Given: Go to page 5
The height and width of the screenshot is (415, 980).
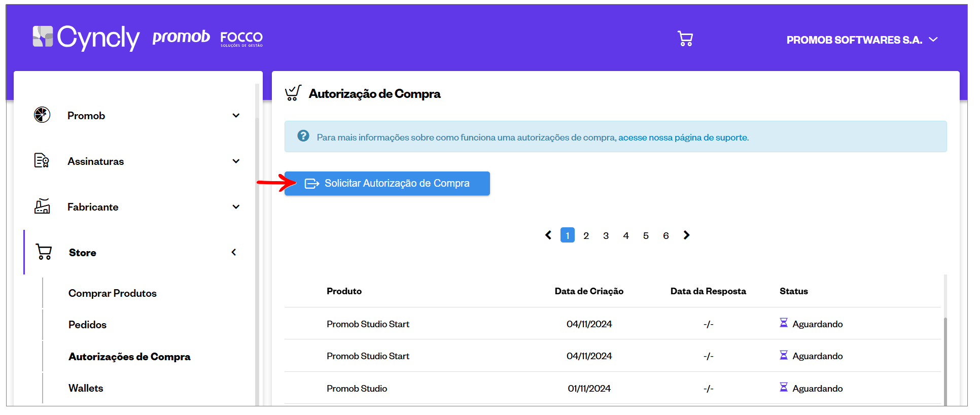Looking at the screenshot, I should pyautogui.click(x=646, y=235).
